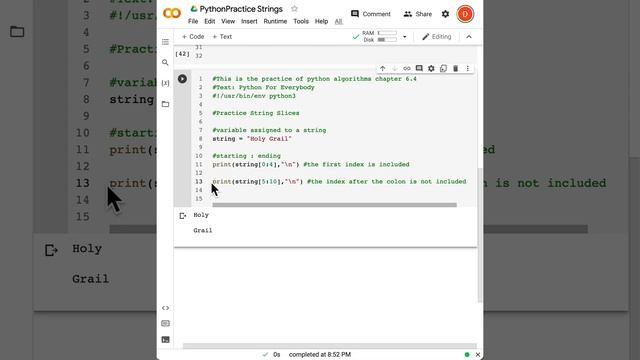Mirror cell in a tab
640x360 pixels.
point(443,69)
